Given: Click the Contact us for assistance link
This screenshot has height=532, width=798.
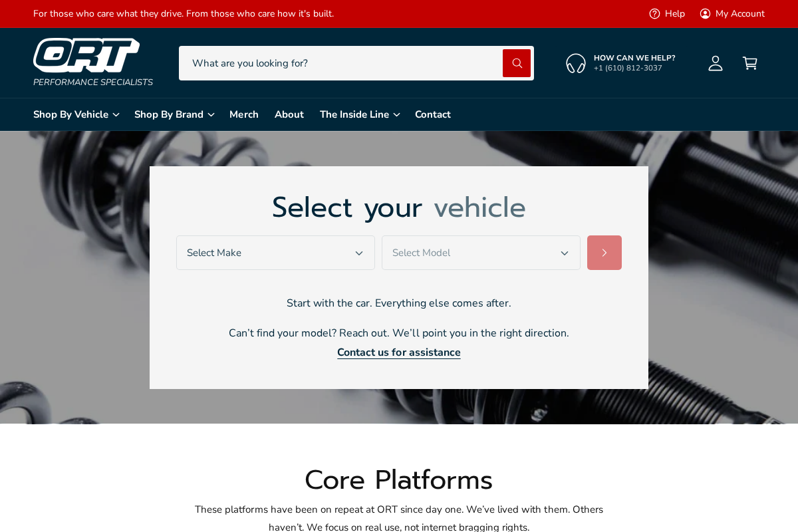Looking at the screenshot, I should pyautogui.click(x=399, y=352).
